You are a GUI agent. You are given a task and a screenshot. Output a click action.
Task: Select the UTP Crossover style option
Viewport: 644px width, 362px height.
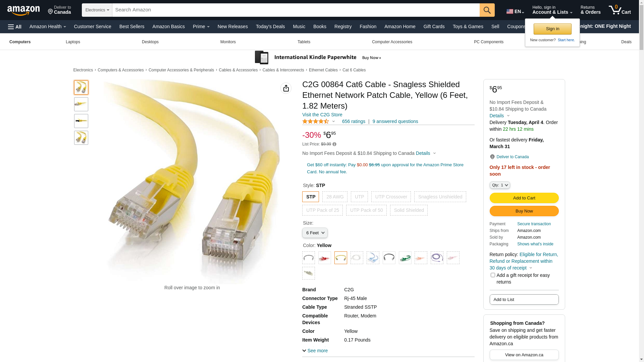point(391,197)
